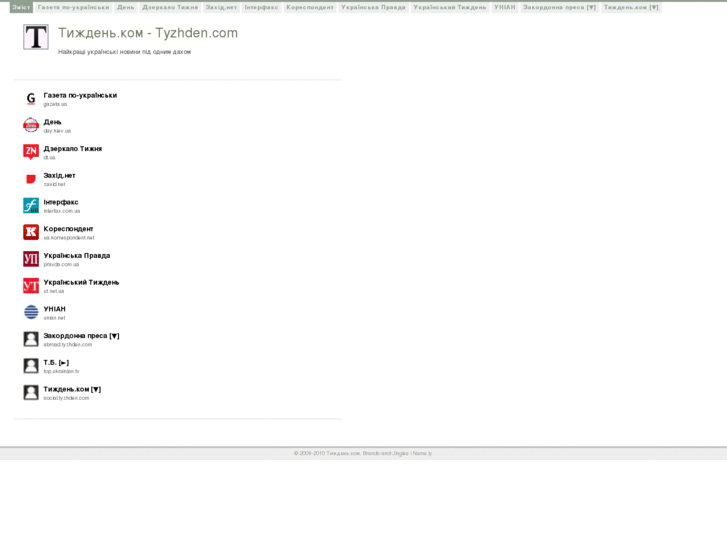Expand Тиждень.ком [▼] top tab
The image size is (727, 545).
[631, 7]
